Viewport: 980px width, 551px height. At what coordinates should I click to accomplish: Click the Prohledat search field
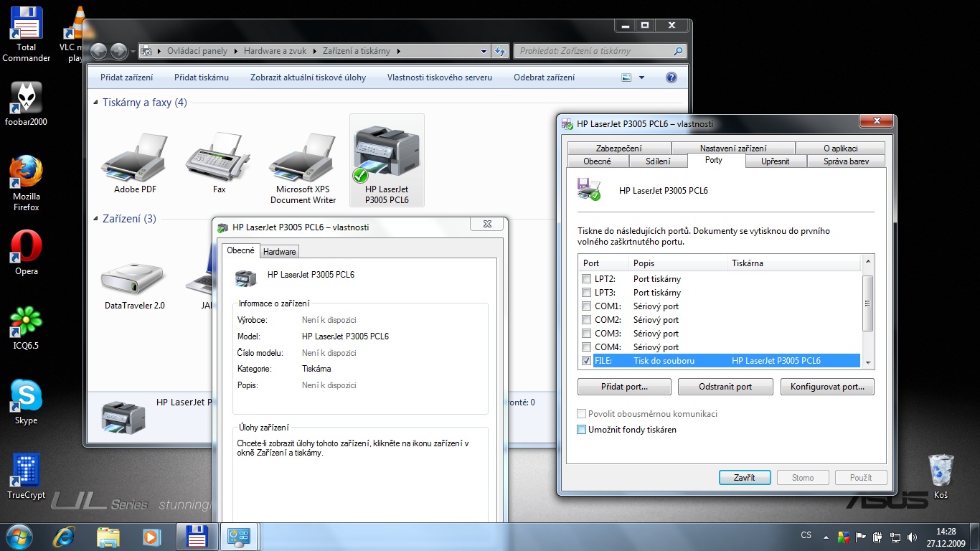click(600, 51)
